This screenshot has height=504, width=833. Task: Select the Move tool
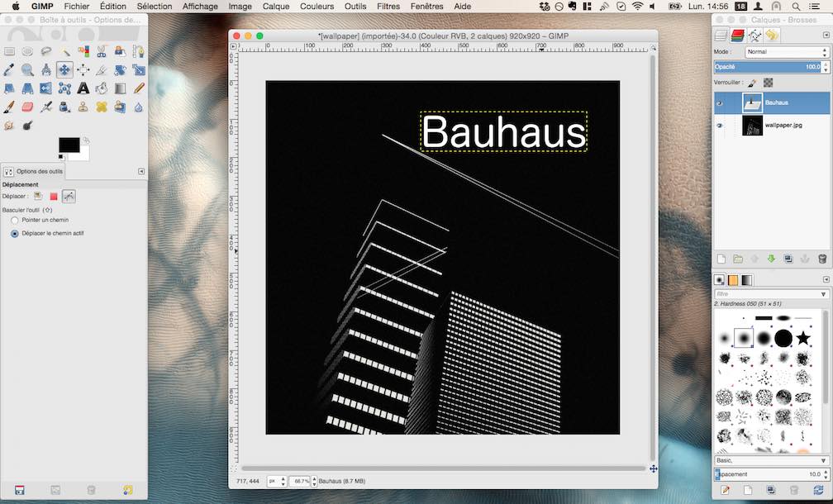click(x=64, y=69)
